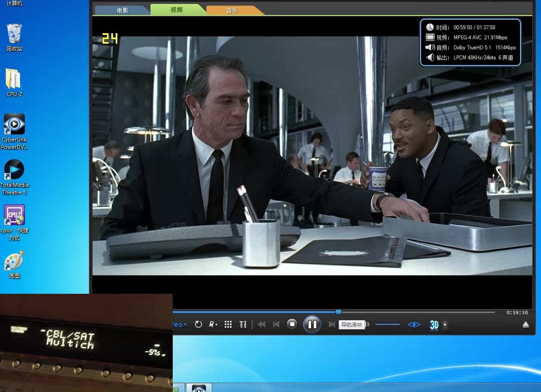Open player settings tools icon
541x392 pixels.
click(243, 324)
